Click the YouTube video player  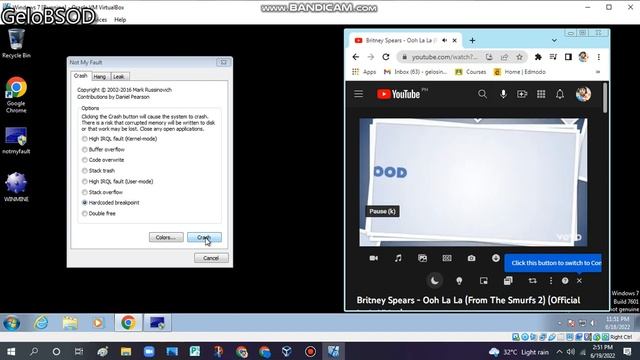point(473,182)
